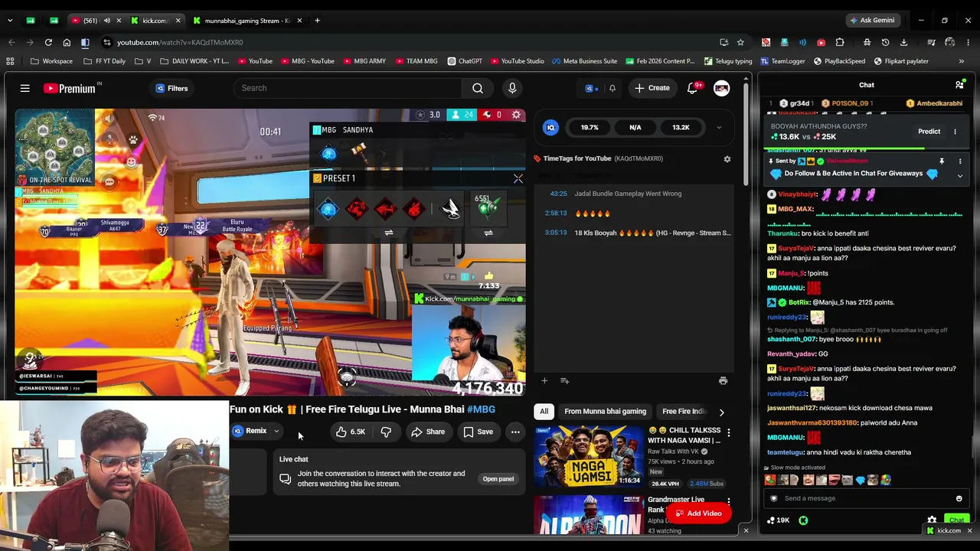Open the live chat panel
The width and height of the screenshot is (980, 551).
click(498, 479)
